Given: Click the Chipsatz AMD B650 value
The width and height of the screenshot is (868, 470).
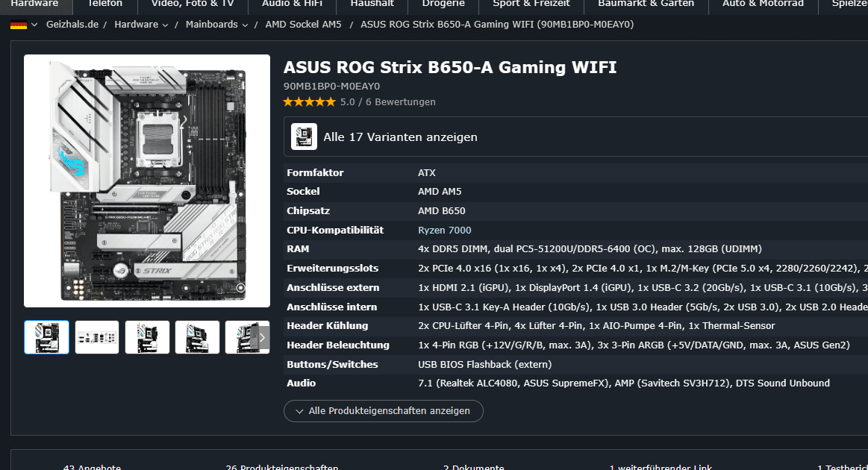Looking at the screenshot, I should (441, 211).
